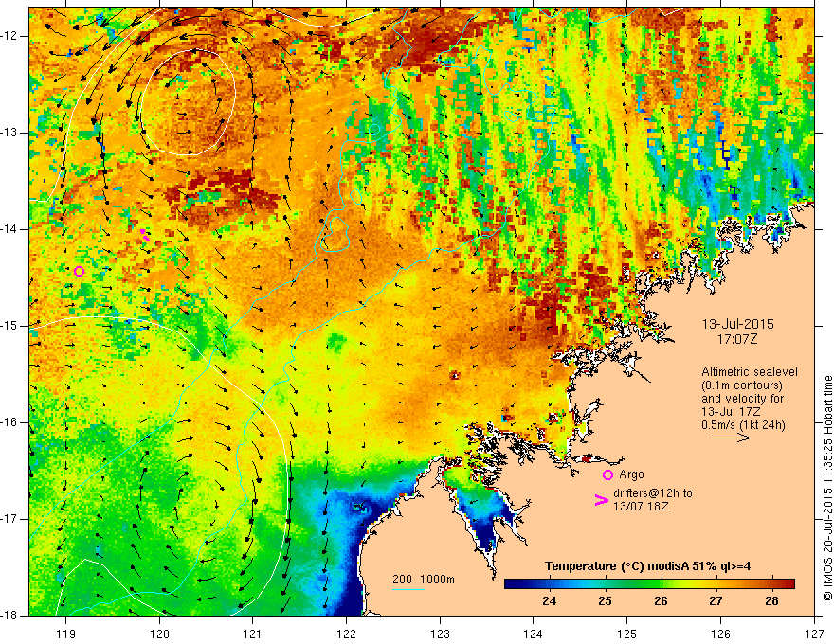Click the "13/07 18Z" legend text
The height and width of the screenshot is (644, 834).
coord(641,507)
